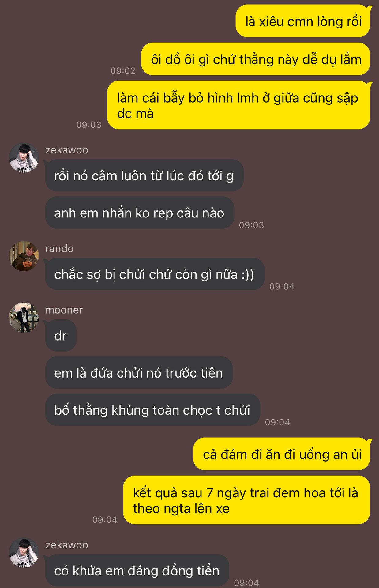Tap the message 'chắc sợ bị chửi chứ còn gì nữa'
The width and height of the screenshot is (379, 588).
point(155,274)
